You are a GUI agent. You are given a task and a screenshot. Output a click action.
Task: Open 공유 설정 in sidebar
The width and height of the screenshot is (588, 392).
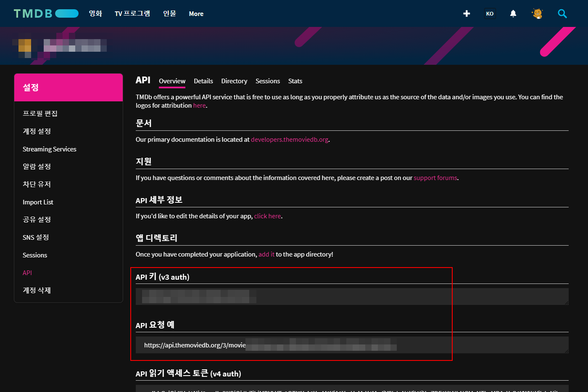pos(37,220)
